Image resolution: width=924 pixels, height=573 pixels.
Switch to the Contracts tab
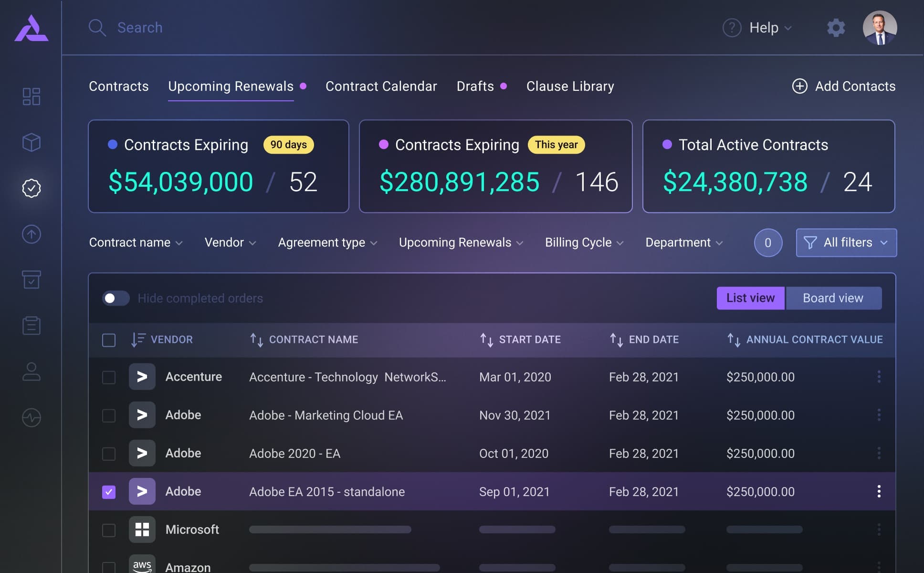click(118, 86)
